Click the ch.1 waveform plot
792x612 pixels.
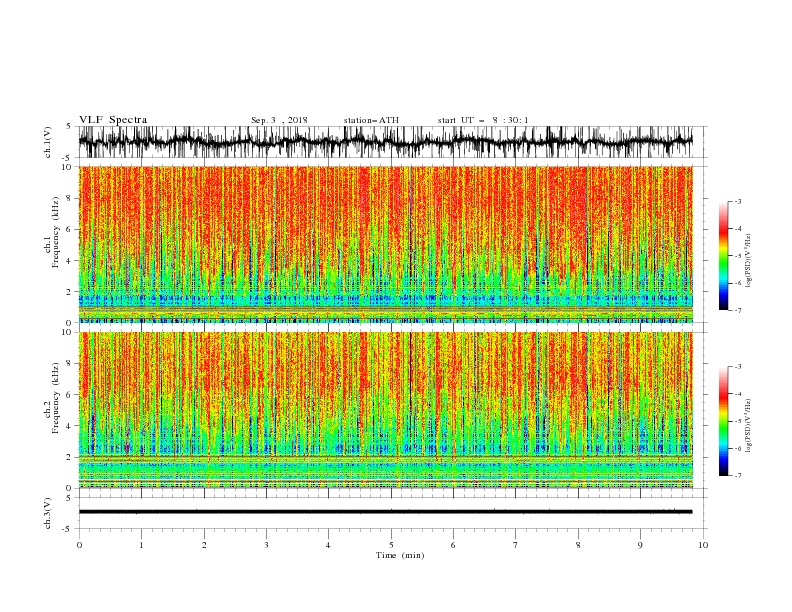[x=385, y=142]
